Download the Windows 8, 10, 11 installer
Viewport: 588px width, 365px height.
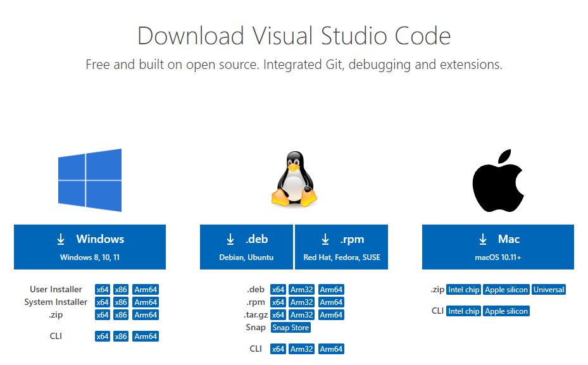click(90, 247)
